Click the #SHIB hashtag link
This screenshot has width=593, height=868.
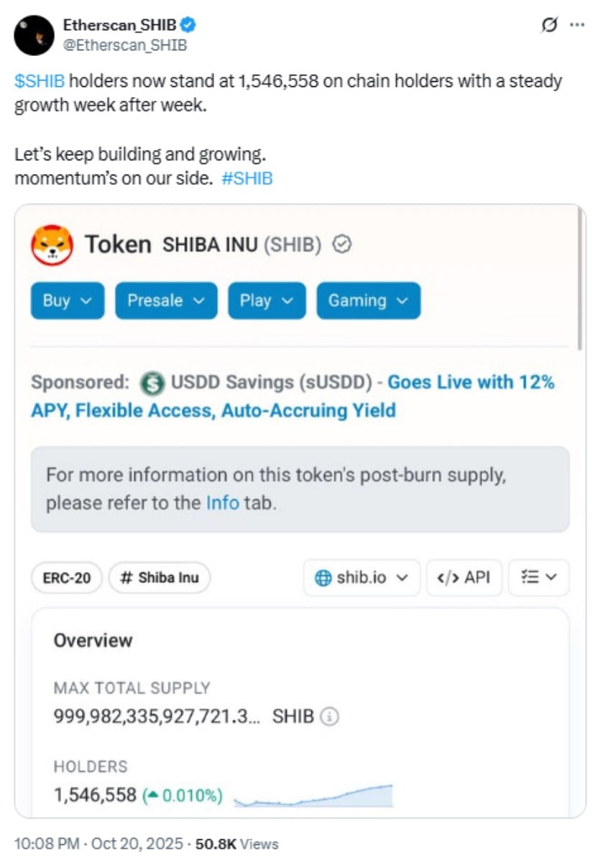pos(247,178)
